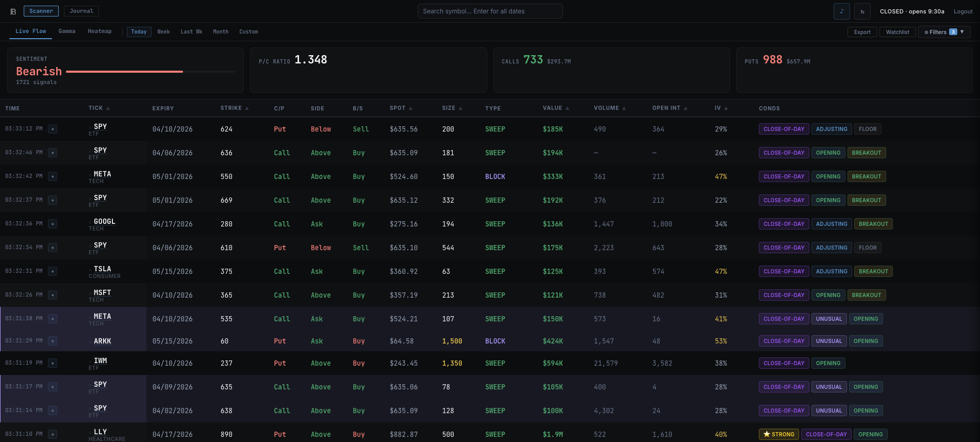Select the Week date range
Screen dimensions: 980x442
[x=163, y=32]
